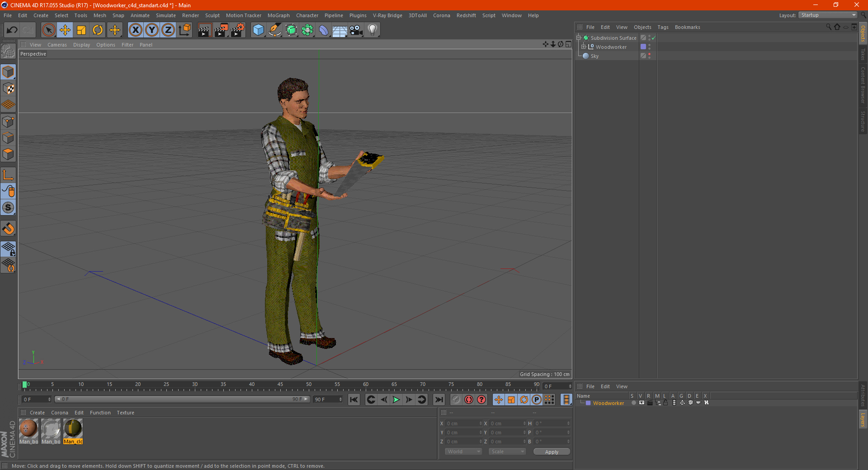Switch to the Structure side tab
This screenshot has width=868, height=470.
click(863, 121)
